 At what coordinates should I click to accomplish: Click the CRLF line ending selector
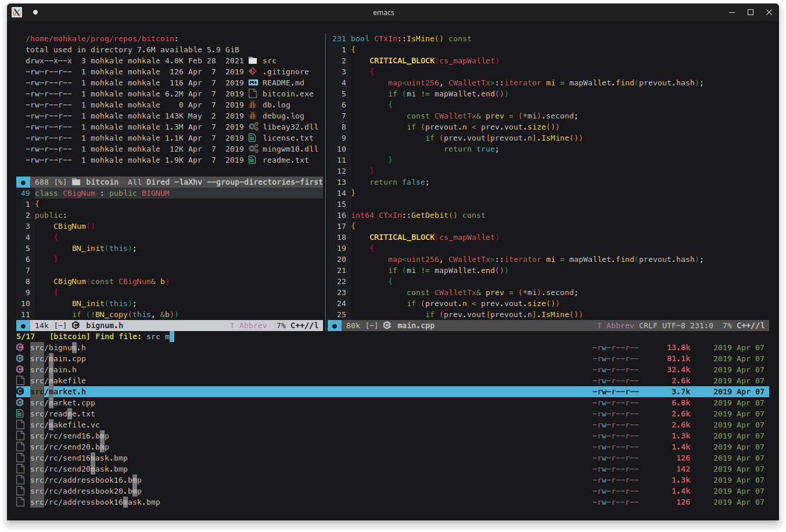click(648, 325)
